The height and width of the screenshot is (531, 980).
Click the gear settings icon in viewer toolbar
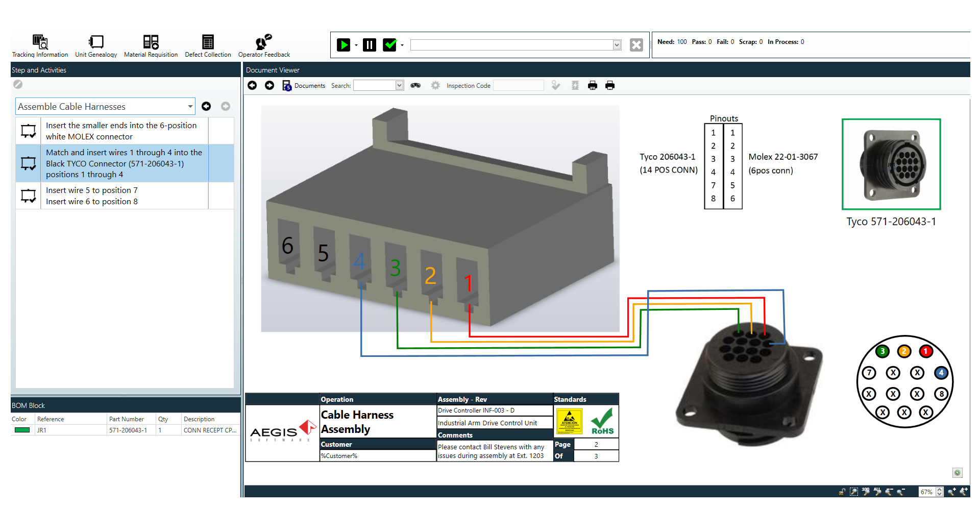[x=435, y=85]
